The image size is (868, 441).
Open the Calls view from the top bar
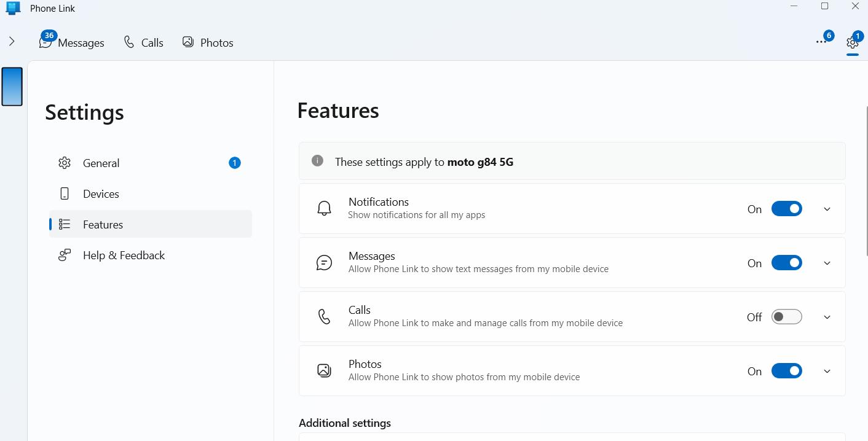click(x=143, y=42)
